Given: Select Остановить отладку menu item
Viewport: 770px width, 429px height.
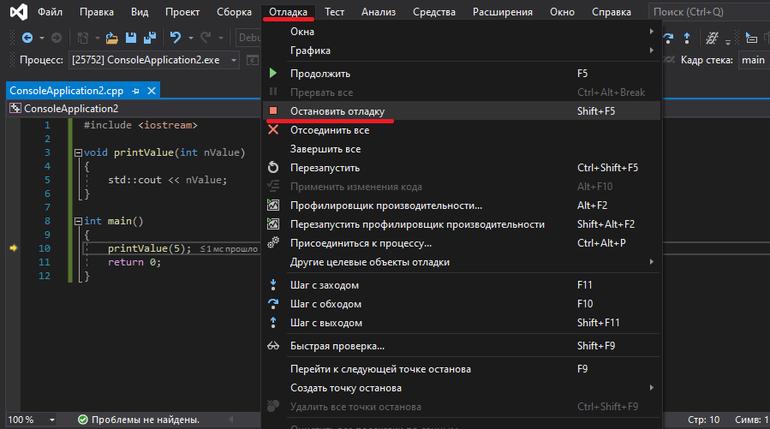Looking at the screenshot, I should pyautogui.click(x=462, y=111).
